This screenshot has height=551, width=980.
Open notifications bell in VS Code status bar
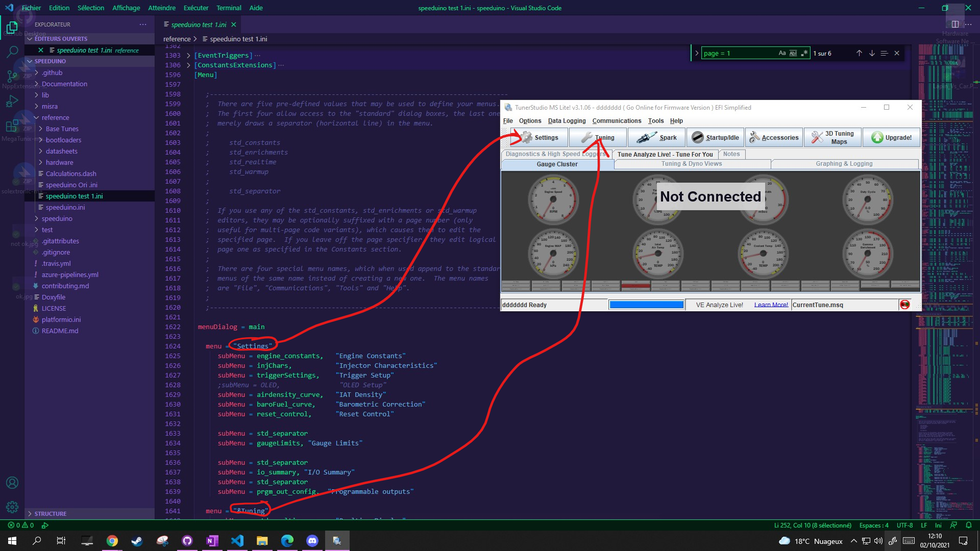(x=969, y=525)
